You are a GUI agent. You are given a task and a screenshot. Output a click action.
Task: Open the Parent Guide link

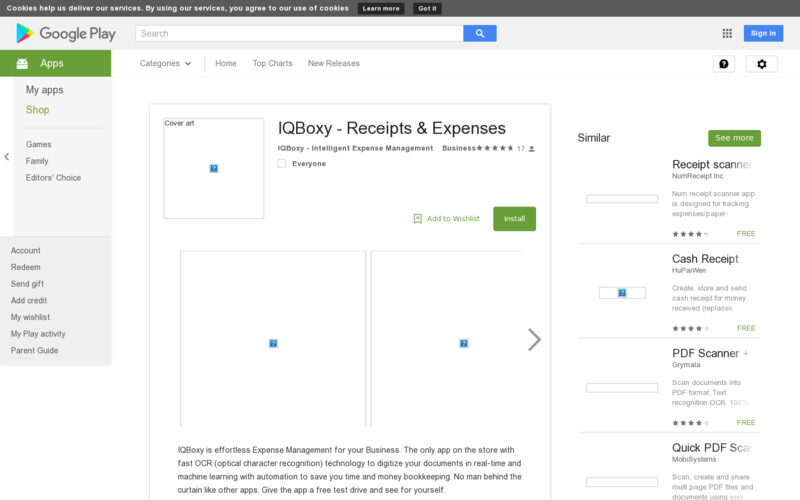[35, 351]
